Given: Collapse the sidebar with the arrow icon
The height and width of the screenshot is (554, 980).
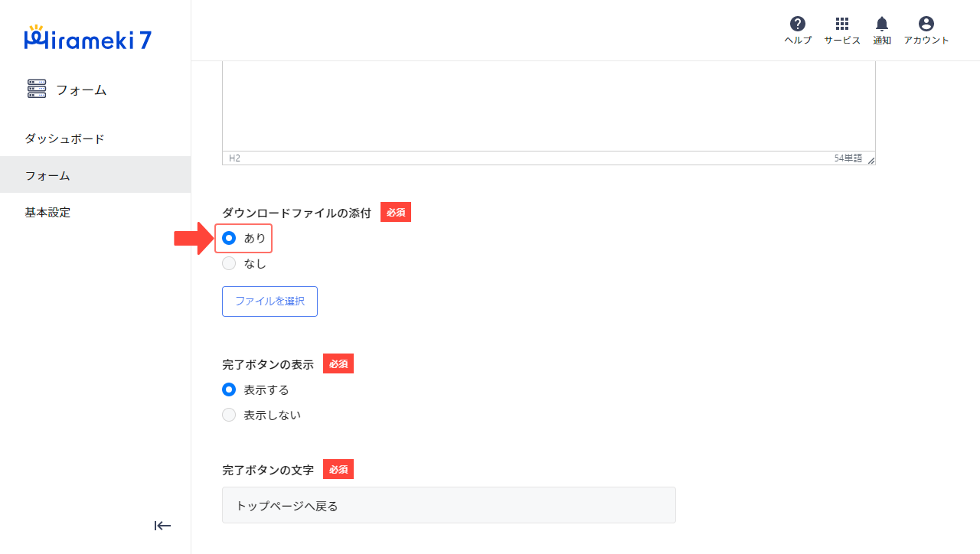Looking at the screenshot, I should pos(162,526).
